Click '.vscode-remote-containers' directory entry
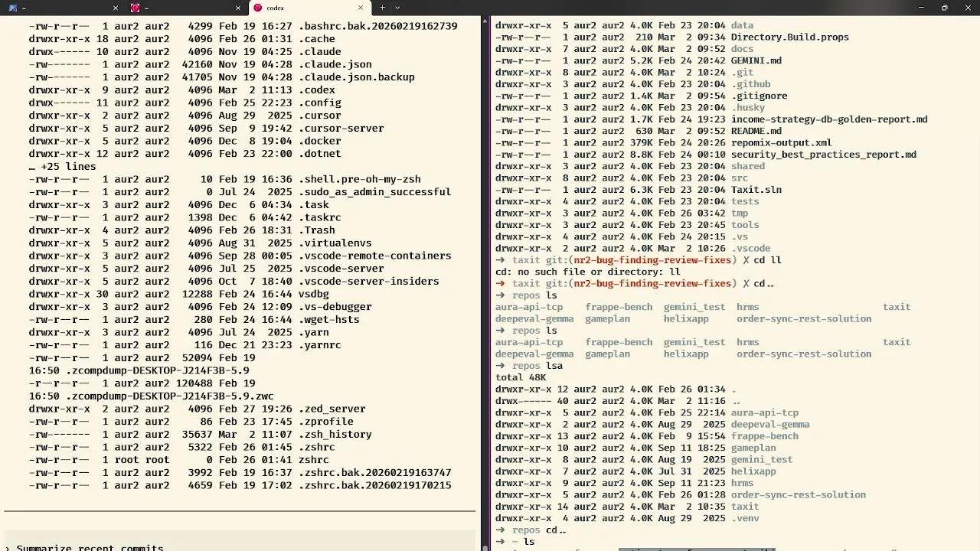This screenshot has height=551, width=980. [375, 256]
